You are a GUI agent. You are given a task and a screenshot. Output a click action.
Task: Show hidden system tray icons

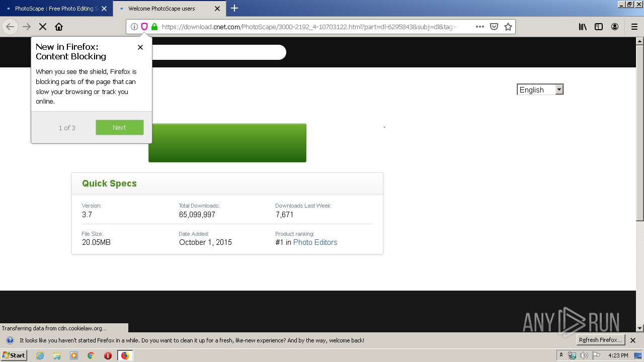coord(561,355)
